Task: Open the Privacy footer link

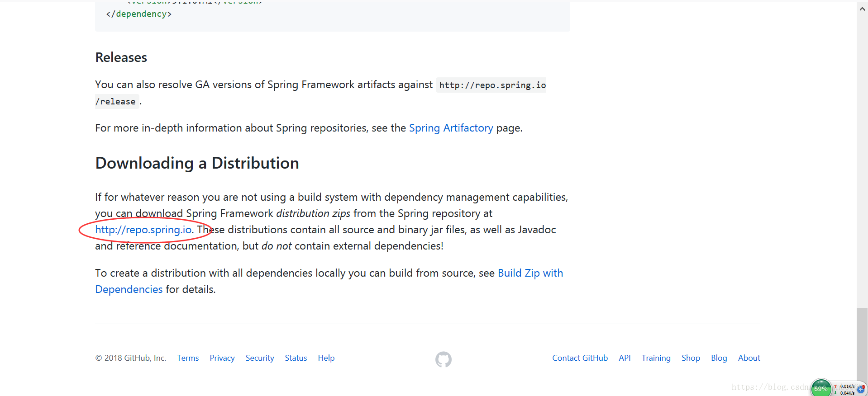Action: (222, 358)
